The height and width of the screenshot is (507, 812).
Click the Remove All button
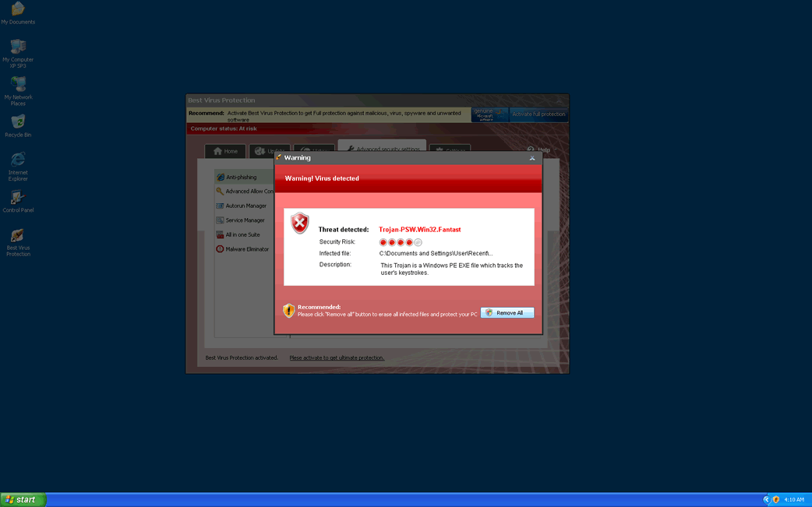point(507,312)
